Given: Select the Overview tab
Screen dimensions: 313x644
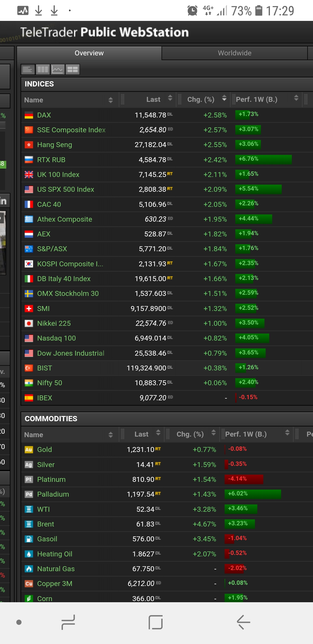Looking at the screenshot, I should (89, 53).
